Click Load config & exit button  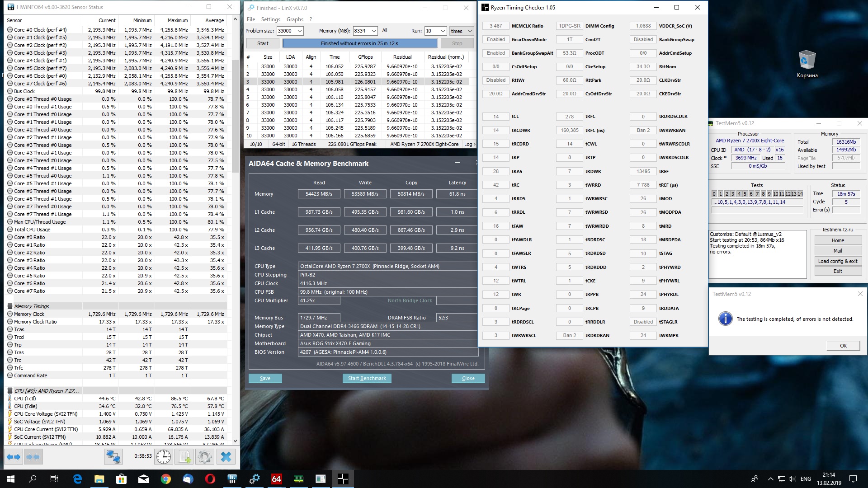(837, 261)
